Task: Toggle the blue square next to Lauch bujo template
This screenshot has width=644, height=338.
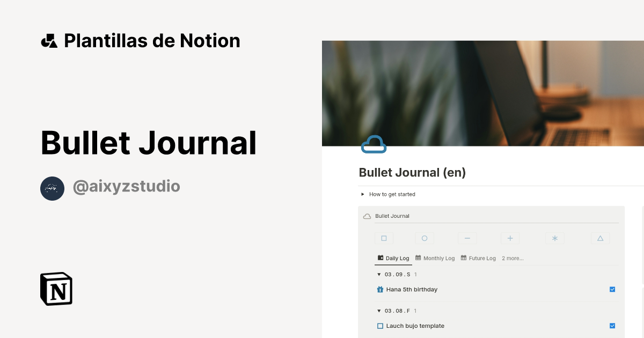Action: click(380, 326)
